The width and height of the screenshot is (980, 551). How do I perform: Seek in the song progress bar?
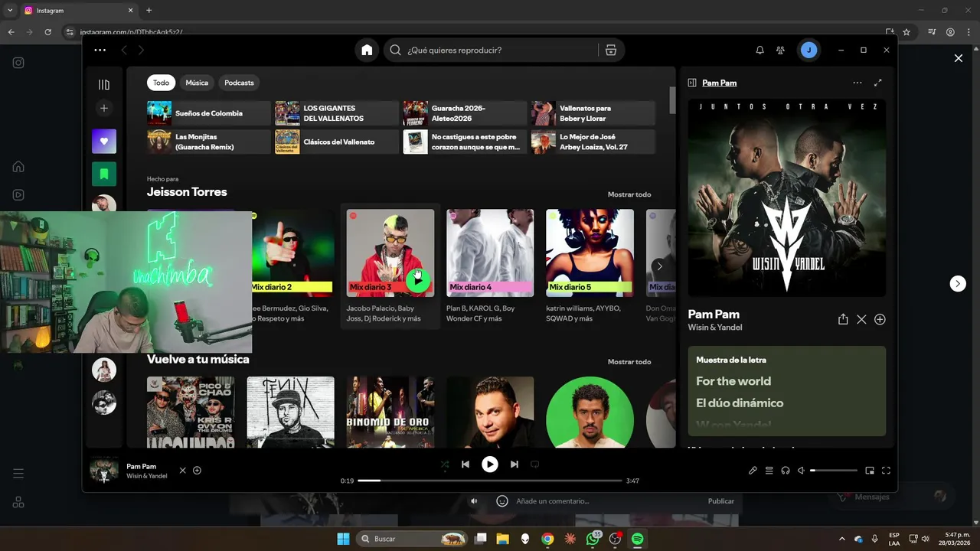pos(490,481)
